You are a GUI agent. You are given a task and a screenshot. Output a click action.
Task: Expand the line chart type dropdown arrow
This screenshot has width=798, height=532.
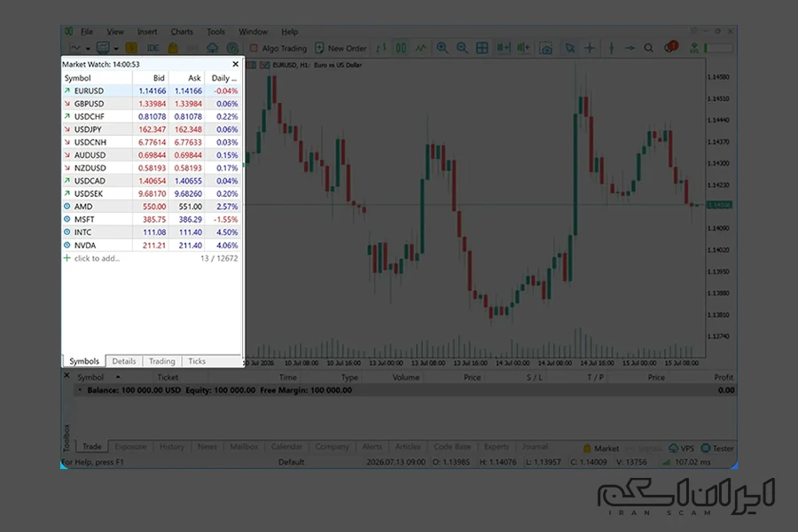[x=88, y=49]
